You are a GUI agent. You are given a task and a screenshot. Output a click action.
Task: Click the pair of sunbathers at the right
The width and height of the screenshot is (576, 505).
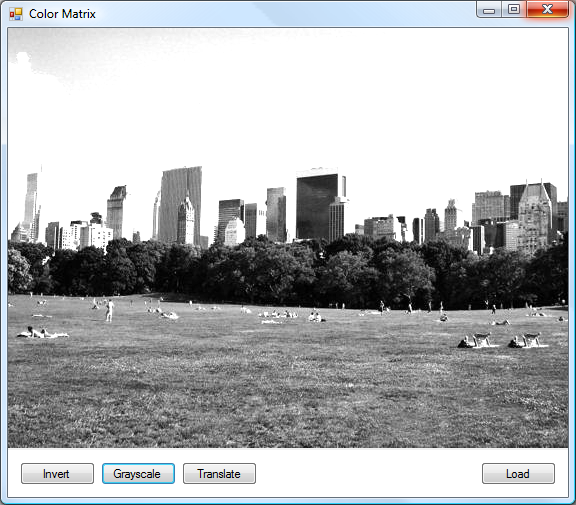(502, 340)
